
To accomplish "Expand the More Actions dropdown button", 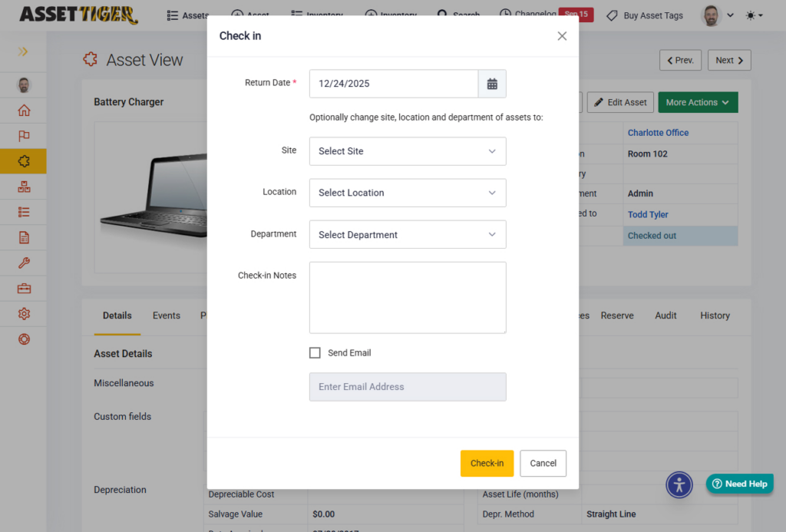I will click(697, 102).
